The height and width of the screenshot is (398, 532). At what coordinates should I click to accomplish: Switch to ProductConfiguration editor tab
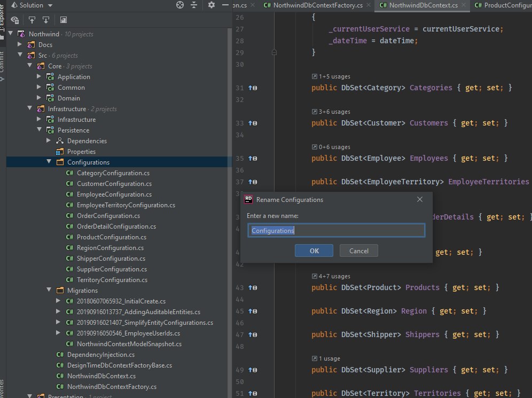(x=503, y=5)
